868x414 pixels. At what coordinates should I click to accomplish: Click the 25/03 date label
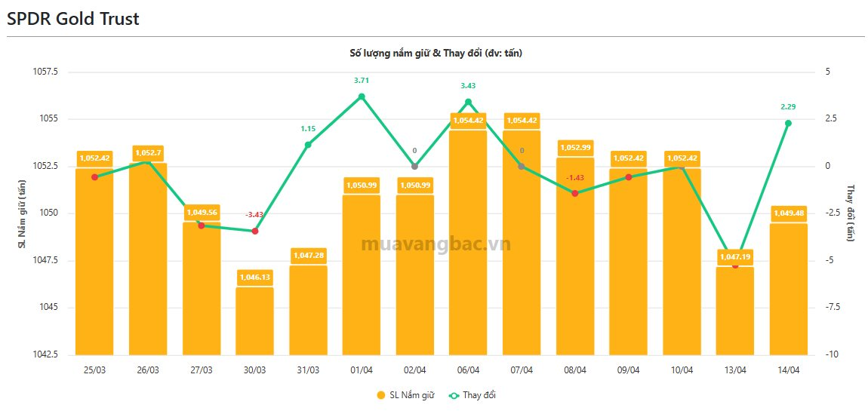click(x=94, y=370)
